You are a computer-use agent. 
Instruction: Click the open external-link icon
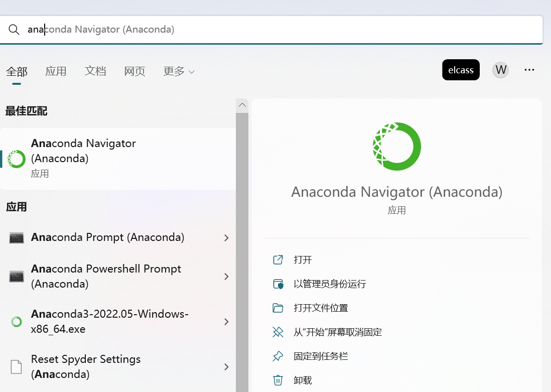coord(278,260)
